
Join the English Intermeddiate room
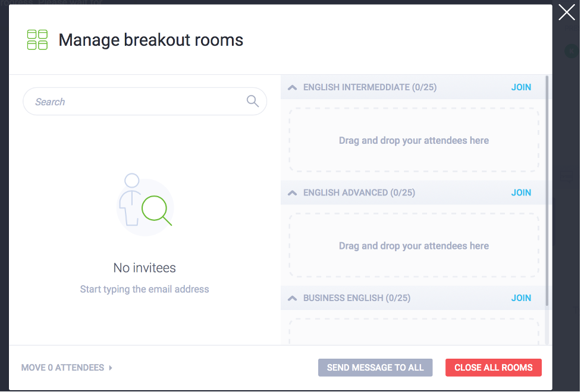coord(521,87)
